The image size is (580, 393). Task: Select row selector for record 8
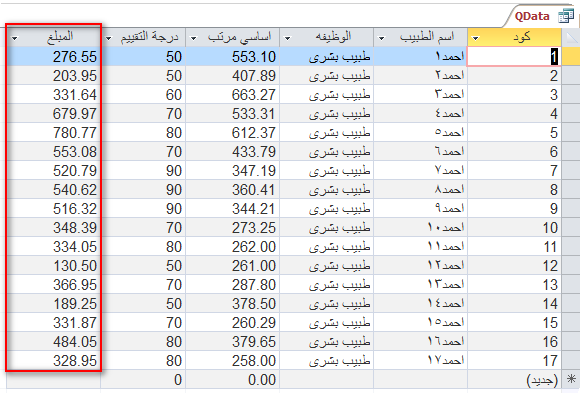point(571,189)
